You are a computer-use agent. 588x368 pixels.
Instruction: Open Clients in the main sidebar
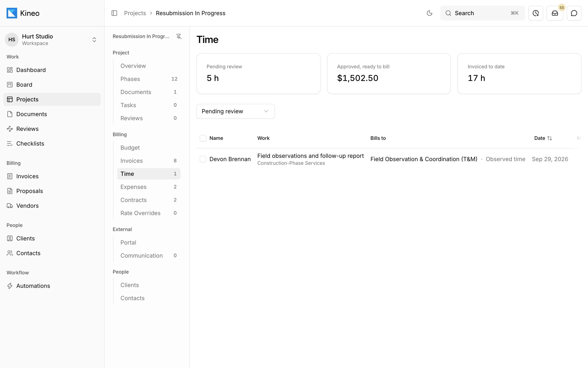[x=52, y=239]
